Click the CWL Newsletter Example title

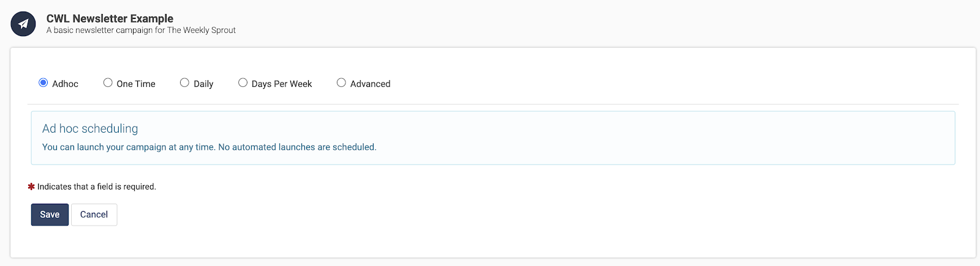(x=110, y=18)
